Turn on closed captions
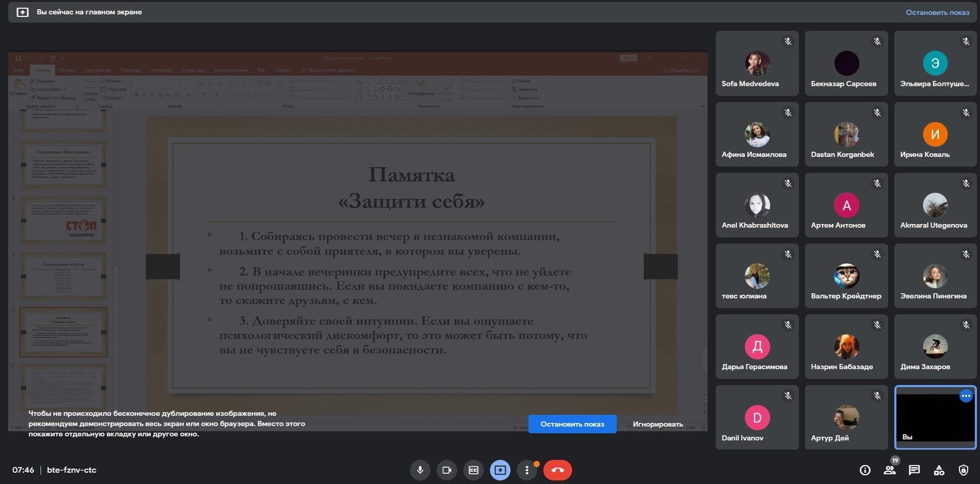 coord(473,470)
